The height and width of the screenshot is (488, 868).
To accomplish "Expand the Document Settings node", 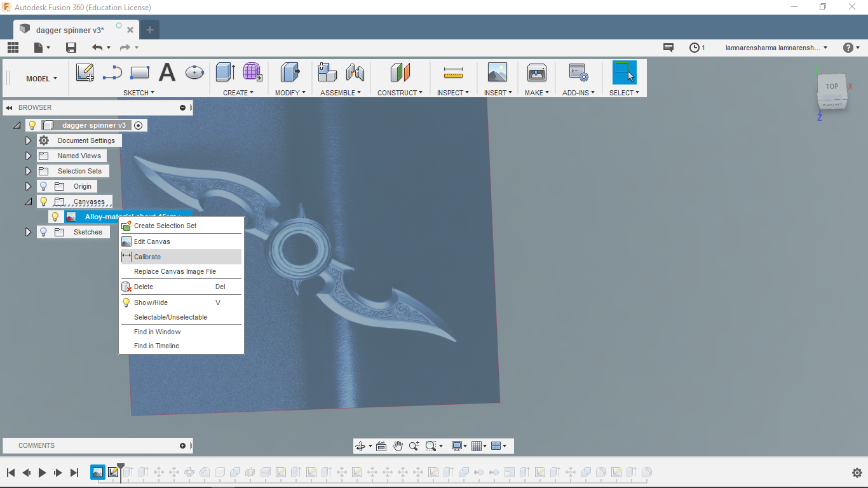I will coord(28,140).
